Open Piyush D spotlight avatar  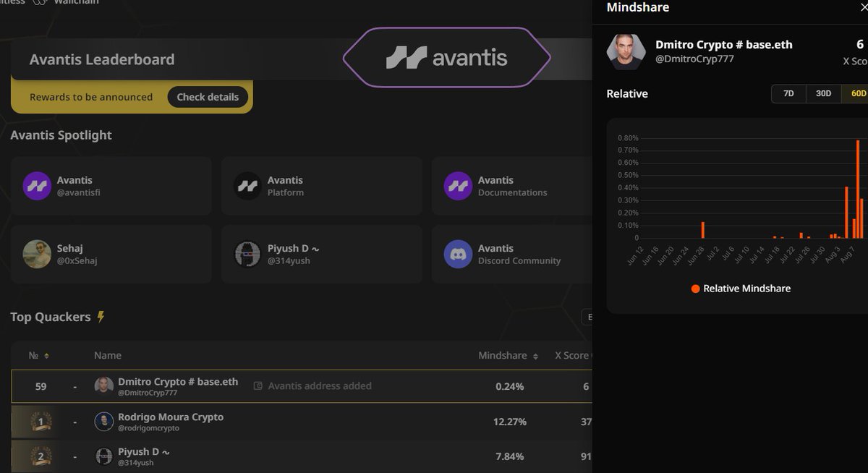(x=247, y=254)
